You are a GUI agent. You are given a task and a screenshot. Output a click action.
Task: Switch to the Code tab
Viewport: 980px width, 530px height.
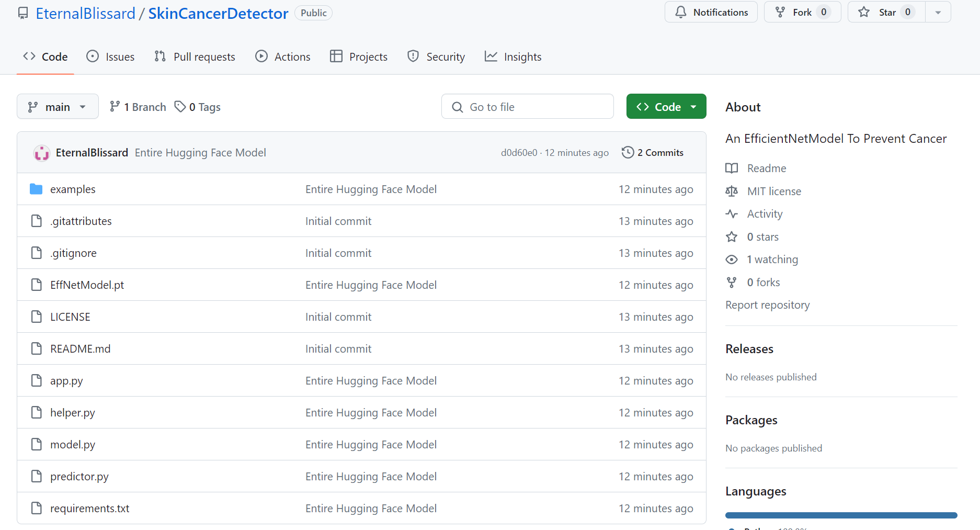pos(45,57)
